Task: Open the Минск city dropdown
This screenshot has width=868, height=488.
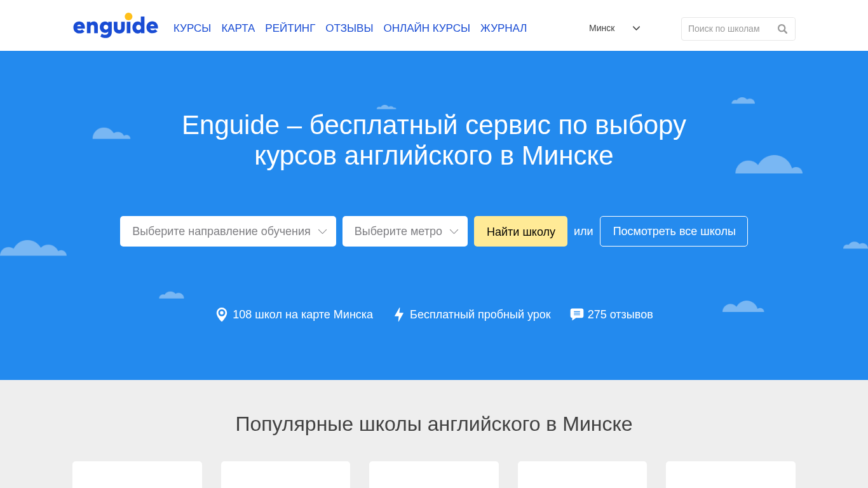Action: [x=602, y=28]
